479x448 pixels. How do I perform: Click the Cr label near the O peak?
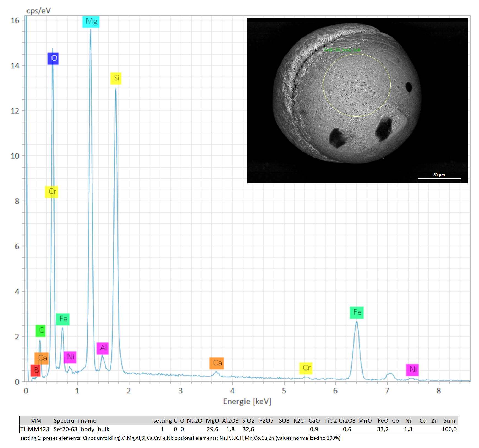coord(51,191)
